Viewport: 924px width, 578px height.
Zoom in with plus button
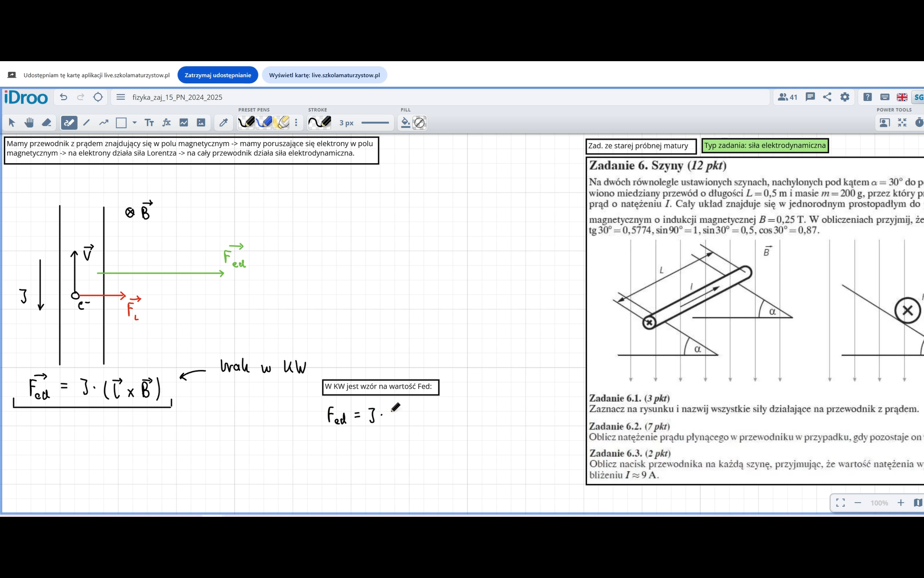click(x=901, y=503)
